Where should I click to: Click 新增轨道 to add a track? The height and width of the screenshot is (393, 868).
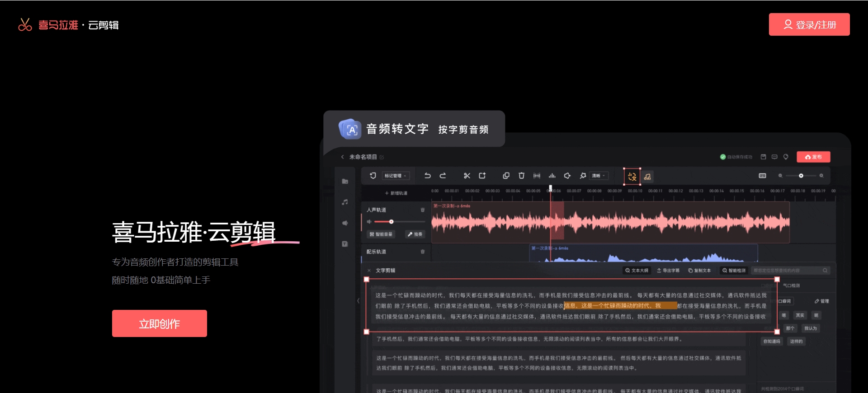[x=396, y=193]
